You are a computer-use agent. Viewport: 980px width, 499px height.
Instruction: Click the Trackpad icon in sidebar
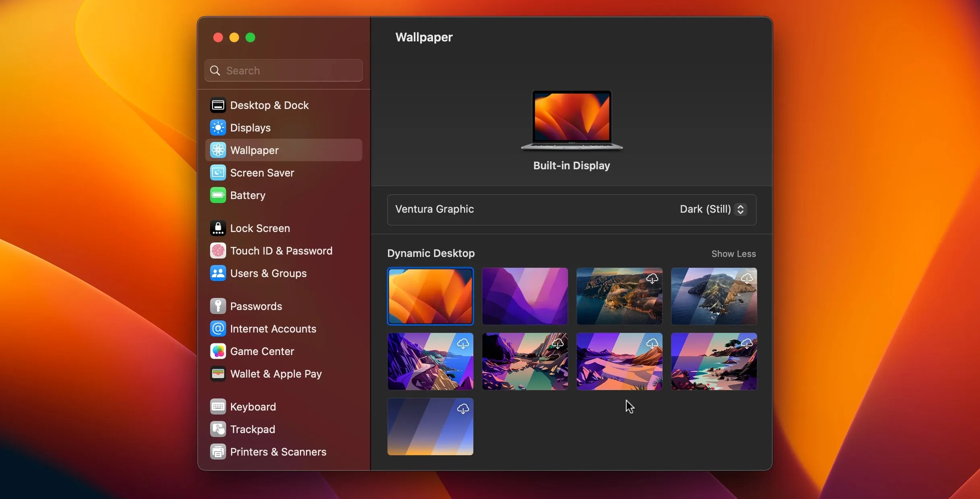point(218,429)
